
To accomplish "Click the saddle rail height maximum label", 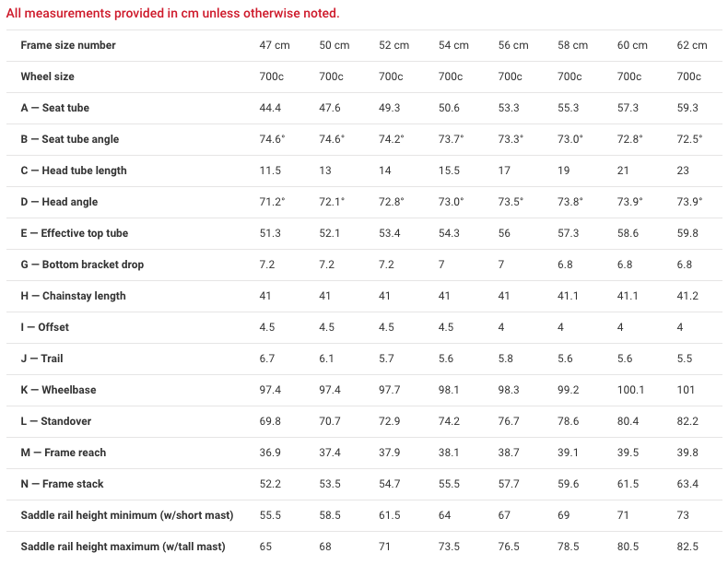I will [x=123, y=547].
